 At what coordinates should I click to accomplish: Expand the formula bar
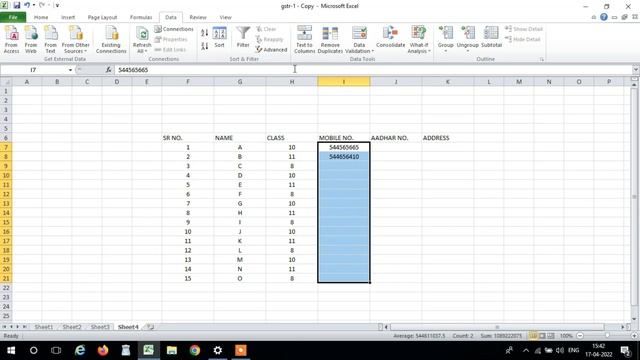click(x=636, y=70)
